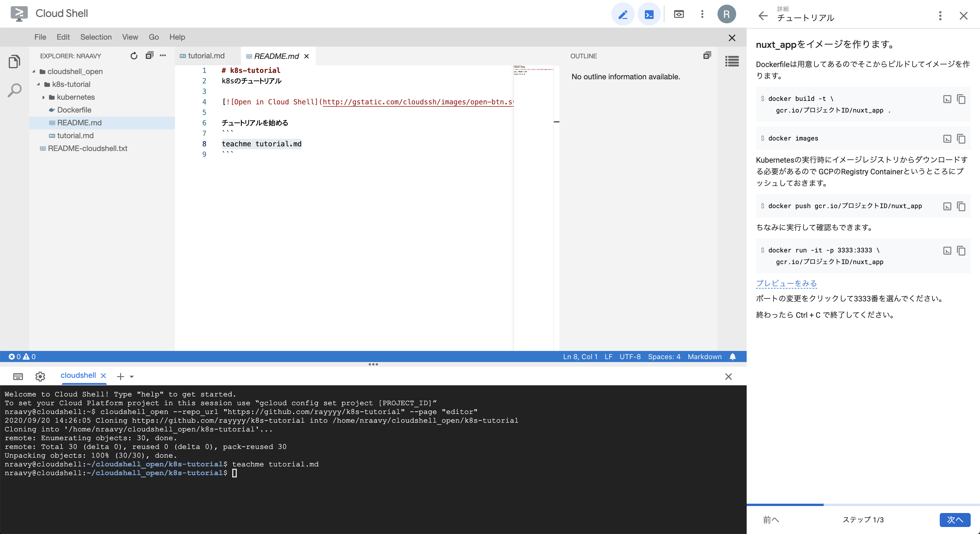Copy the docker build command
This screenshot has height=534, width=980.
tap(961, 99)
